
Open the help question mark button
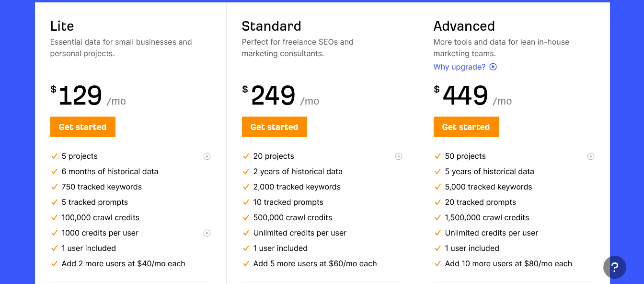pyautogui.click(x=615, y=267)
